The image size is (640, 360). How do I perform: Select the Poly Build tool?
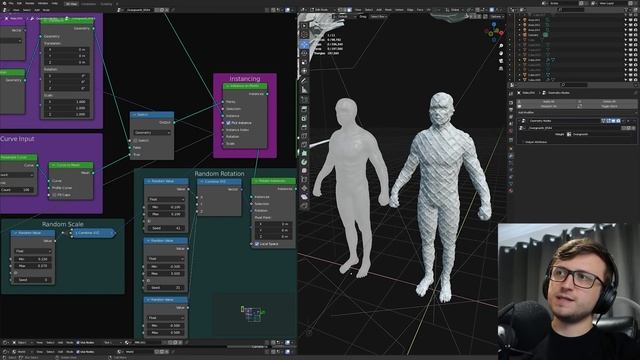(x=304, y=153)
